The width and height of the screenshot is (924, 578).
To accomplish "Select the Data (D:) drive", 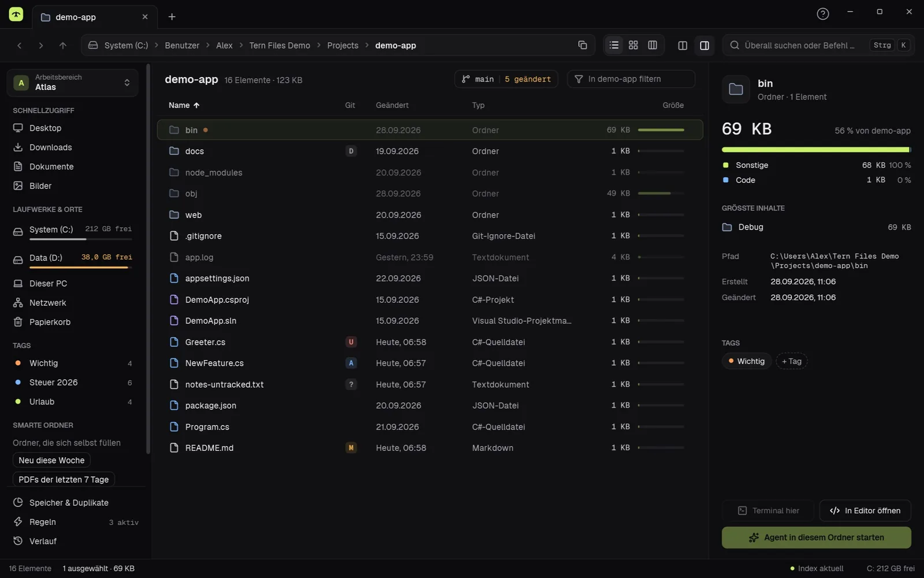I will pos(73,260).
